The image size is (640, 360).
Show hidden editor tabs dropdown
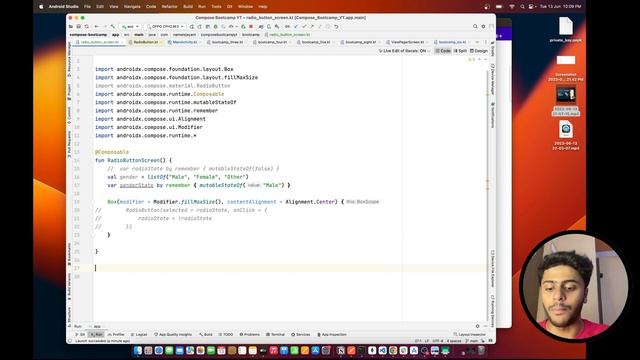(x=477, y=42)
